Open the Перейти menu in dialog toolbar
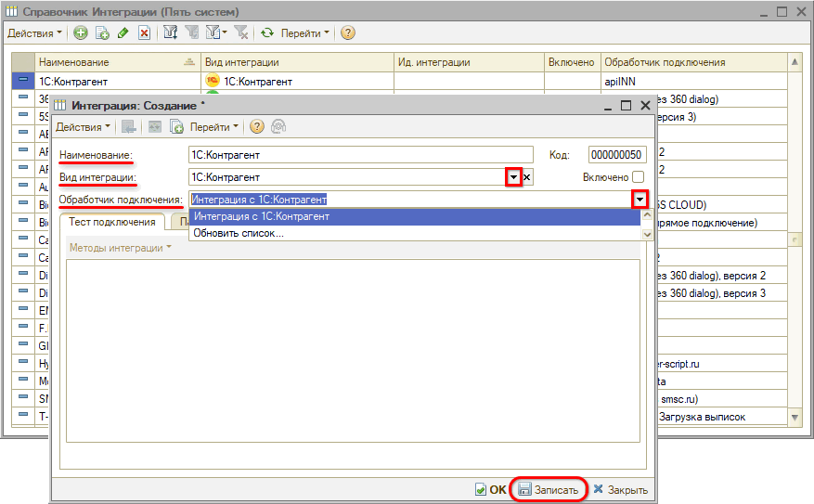814x504 pixels. click(214, 126)
